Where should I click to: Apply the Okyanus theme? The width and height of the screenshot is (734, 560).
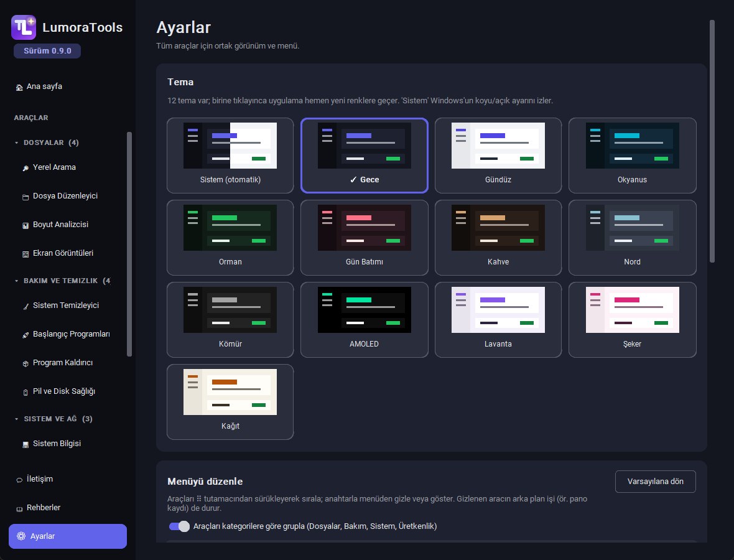(x=633, y=156)
